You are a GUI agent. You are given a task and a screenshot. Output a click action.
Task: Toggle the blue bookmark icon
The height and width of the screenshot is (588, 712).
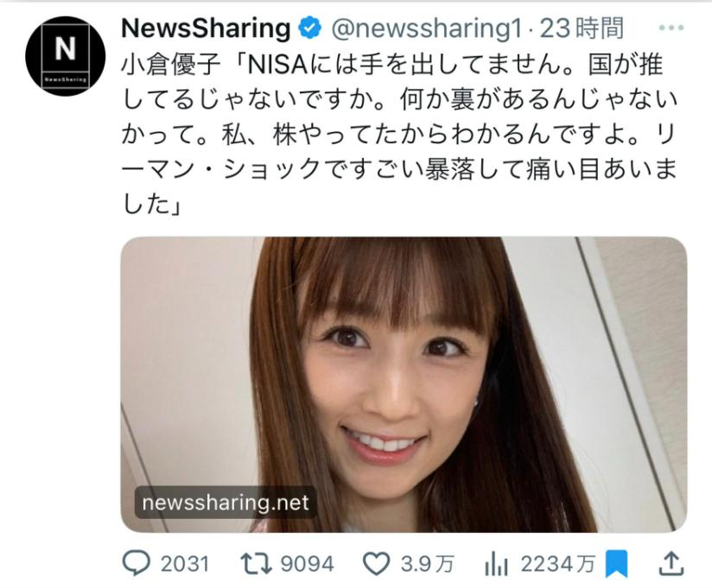[x=617, y=564]
